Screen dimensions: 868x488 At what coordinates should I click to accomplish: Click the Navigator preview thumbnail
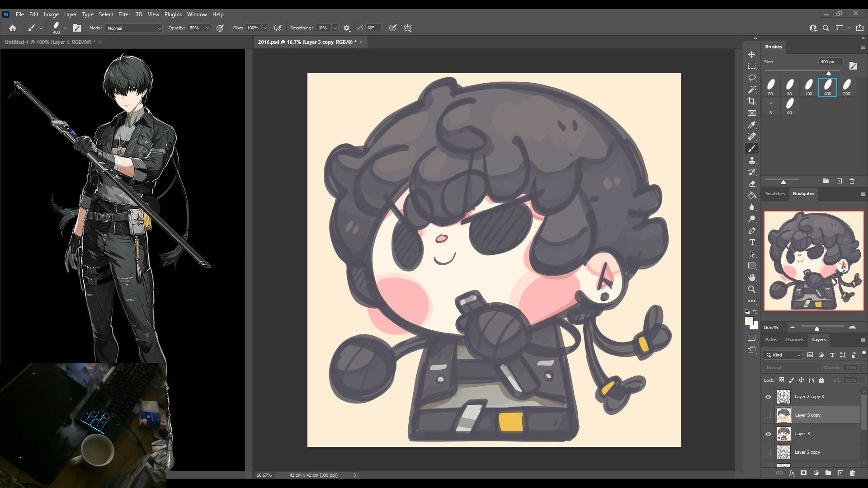coord(814,261)
